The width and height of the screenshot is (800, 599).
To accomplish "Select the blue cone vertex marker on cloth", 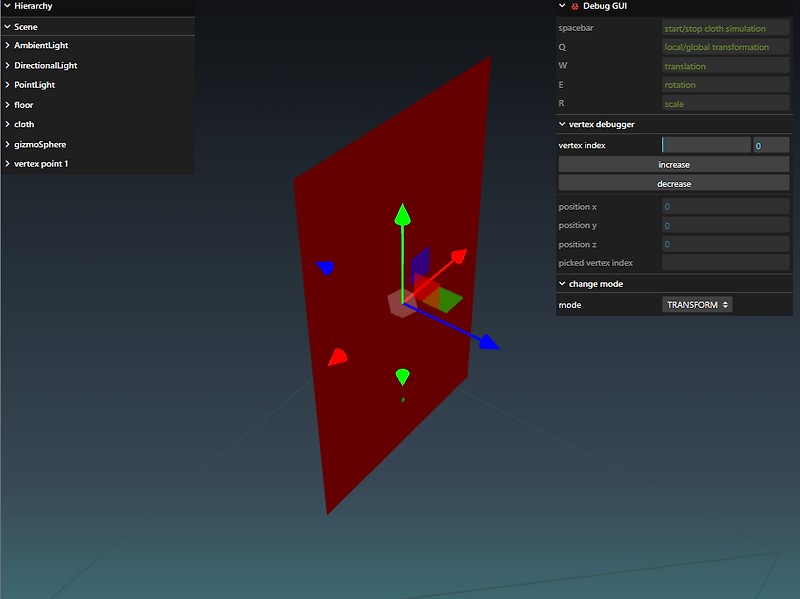I will point(326,266).
